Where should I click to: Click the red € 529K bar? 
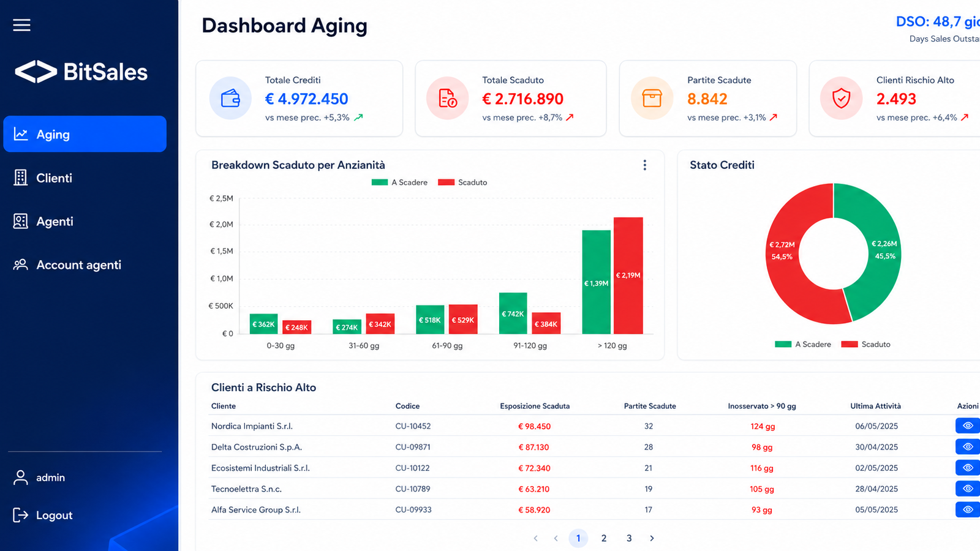pyautogui.click(x=463, y=320)
